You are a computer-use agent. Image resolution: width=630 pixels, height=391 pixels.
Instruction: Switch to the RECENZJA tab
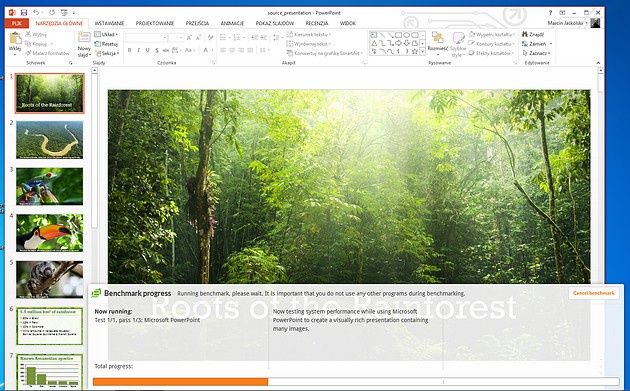click(x=317, y=23)
